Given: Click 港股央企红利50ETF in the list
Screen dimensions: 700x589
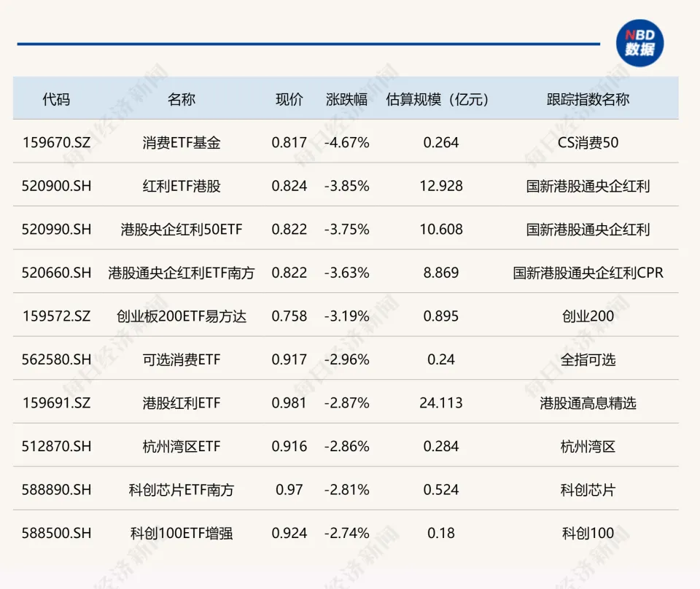Looking at the screenshot, I should click(x=181, y=230).
